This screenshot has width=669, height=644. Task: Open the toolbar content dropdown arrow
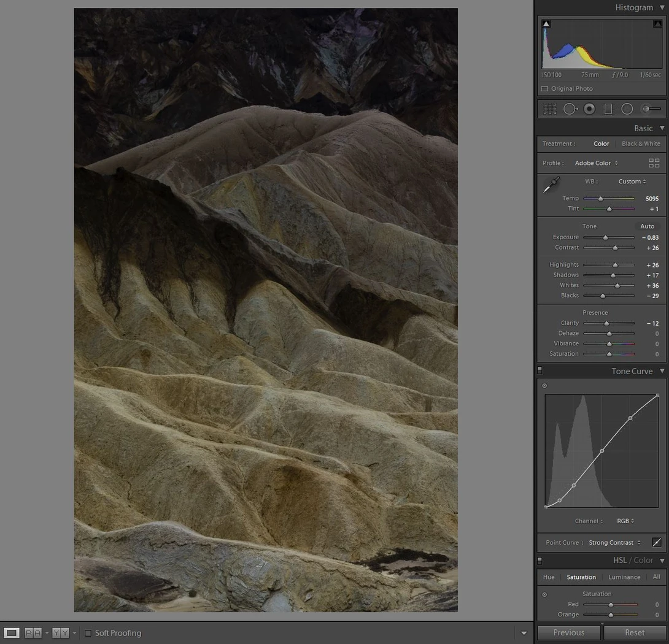tap(524, 634)
